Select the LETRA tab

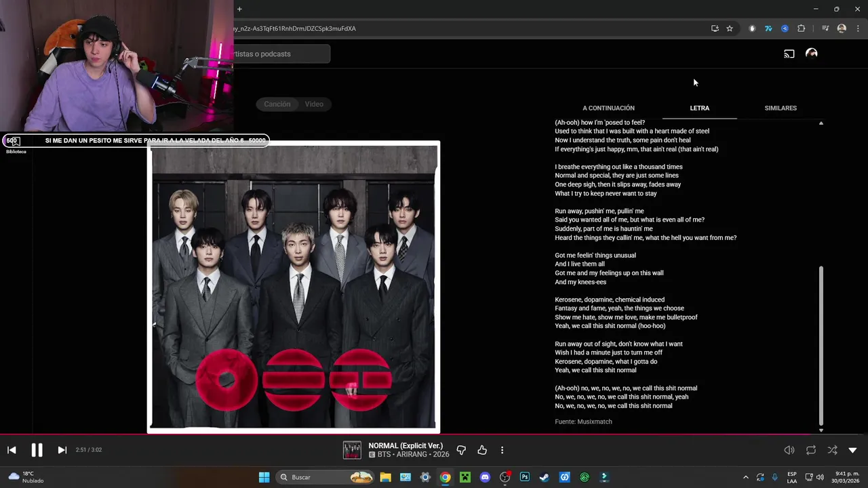click(x=699, y=108)
